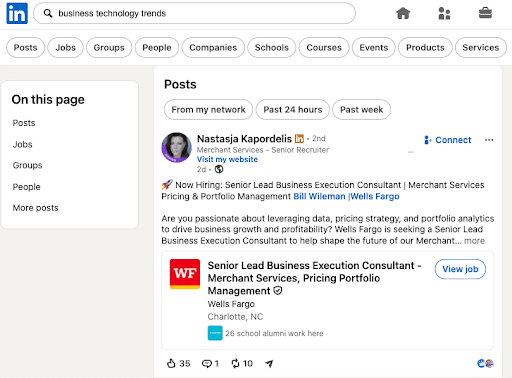Open Wells Fargo mention link in post
Image resolution: width=512 pixels, height=378 pixels.
point(375,196)
